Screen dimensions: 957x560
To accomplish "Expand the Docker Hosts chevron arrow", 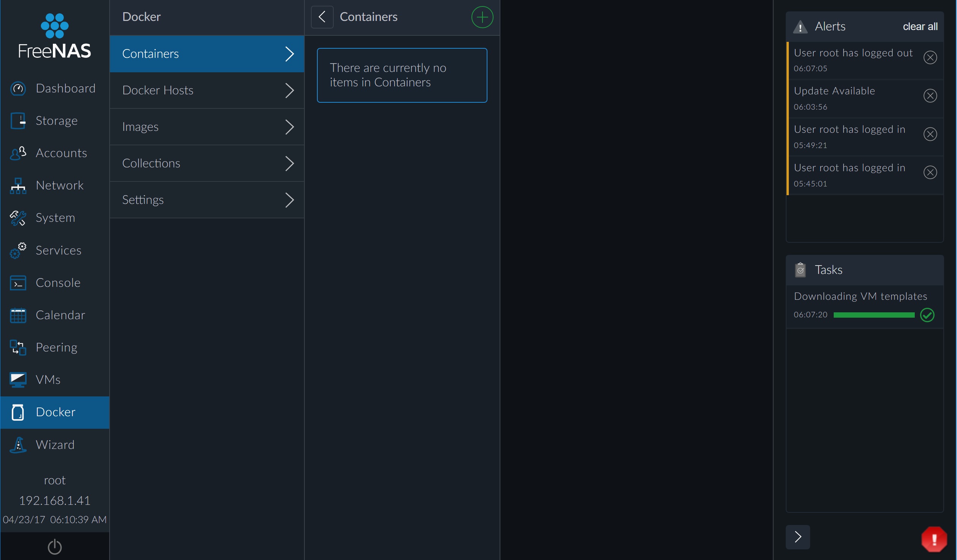I will point(290,91).
